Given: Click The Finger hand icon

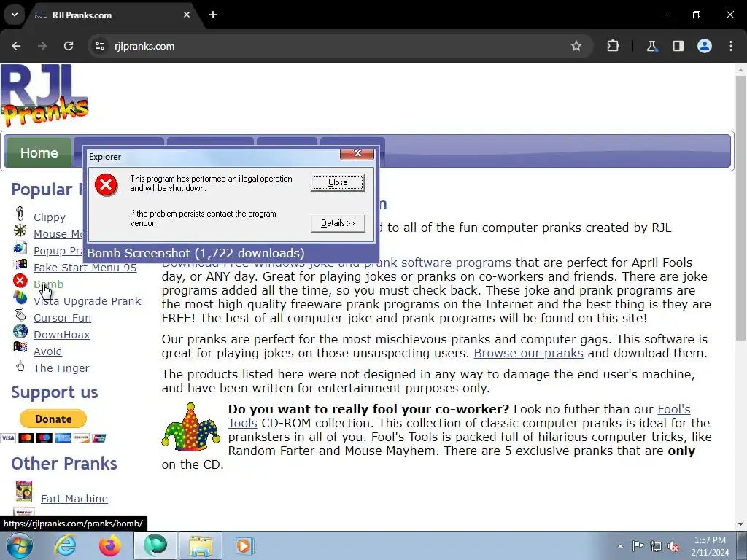Looking at the screenshot, I should [x=20, y=366].
